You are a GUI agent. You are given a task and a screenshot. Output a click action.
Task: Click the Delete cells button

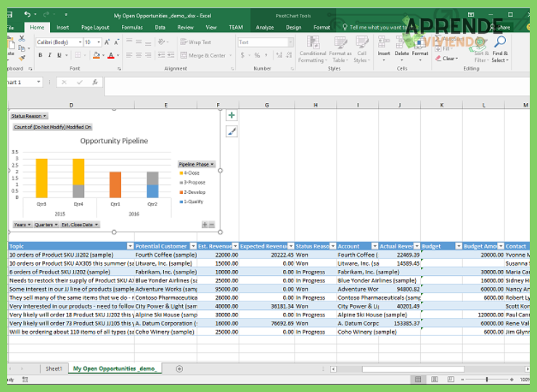pyautogui.click(x=402, y=49)
